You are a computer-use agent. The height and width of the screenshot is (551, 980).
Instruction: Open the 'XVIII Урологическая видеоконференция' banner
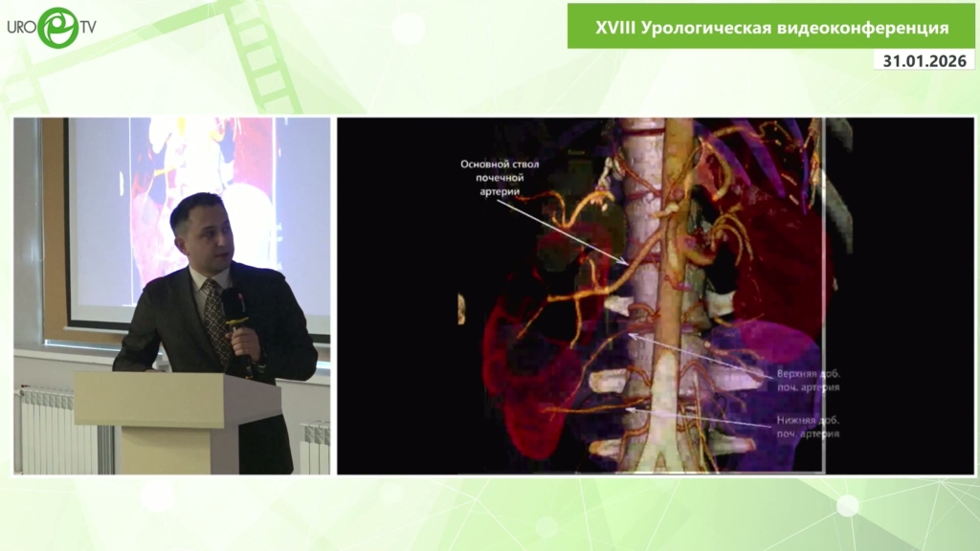(771, 28)
